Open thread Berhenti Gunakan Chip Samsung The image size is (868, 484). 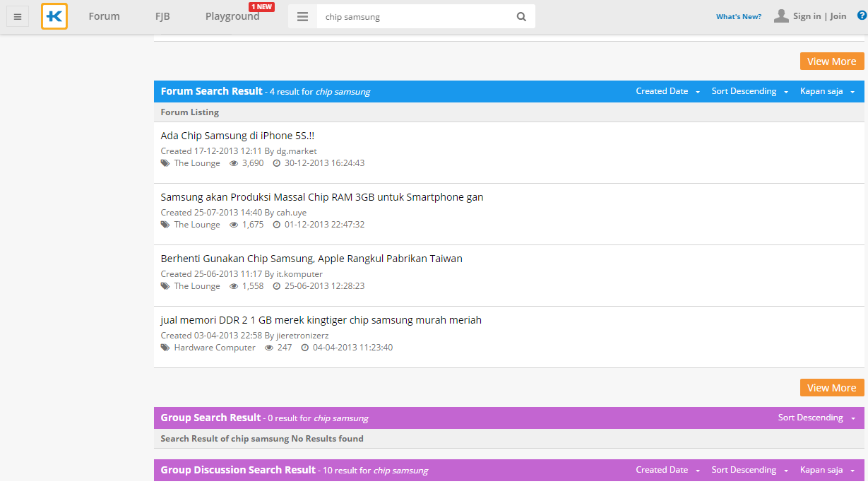pos(311,259)
